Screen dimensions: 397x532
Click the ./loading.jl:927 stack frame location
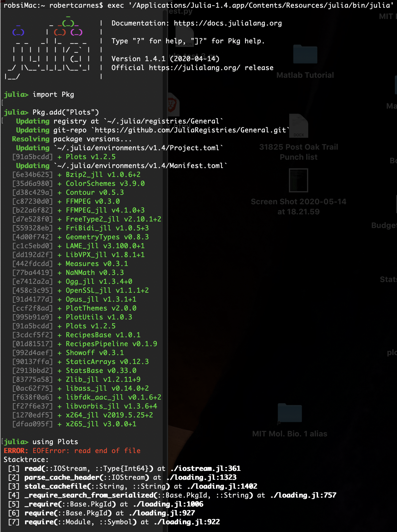[x=162, y=513]
